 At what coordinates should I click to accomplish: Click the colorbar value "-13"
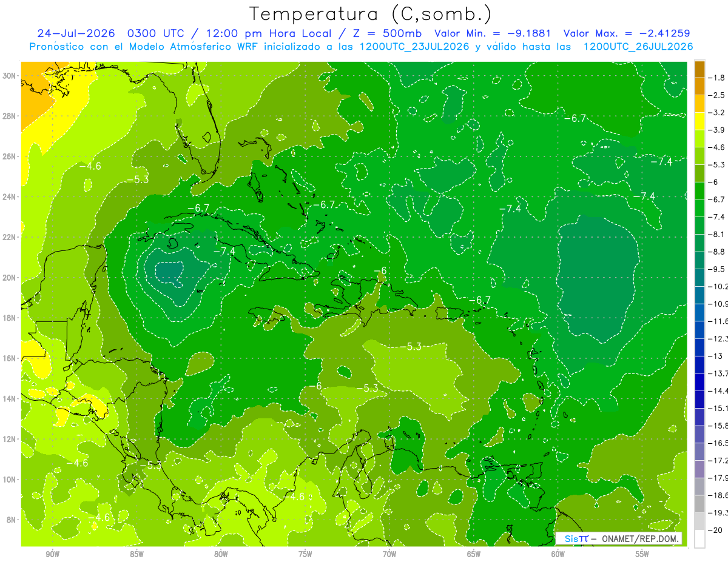click(x=715, y=356)
